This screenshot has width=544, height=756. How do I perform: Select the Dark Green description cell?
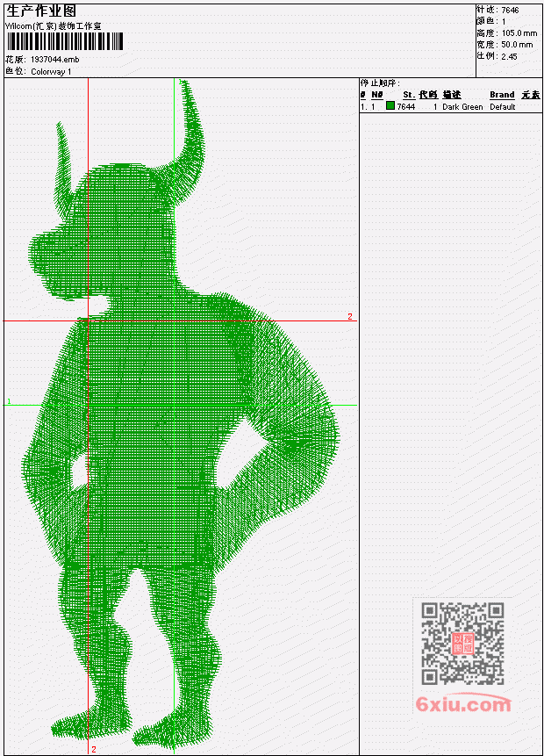pos(462,106)
